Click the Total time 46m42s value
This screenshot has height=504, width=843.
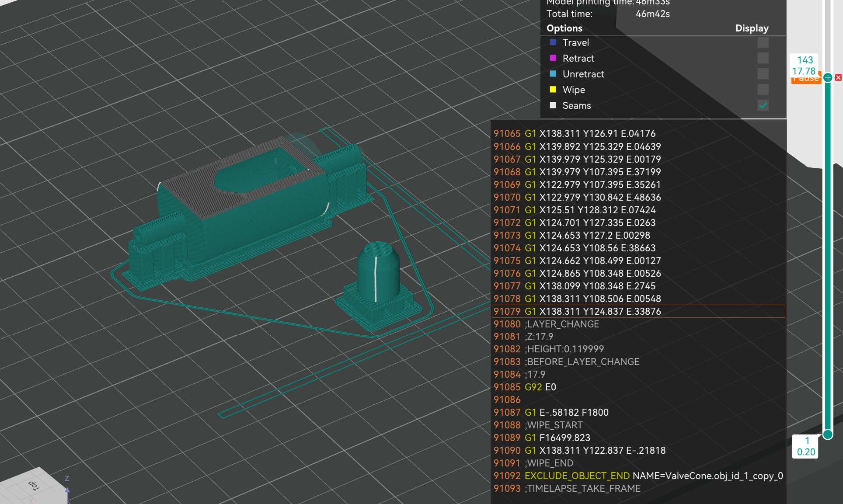pyautogui.click(x=652, y=14)
